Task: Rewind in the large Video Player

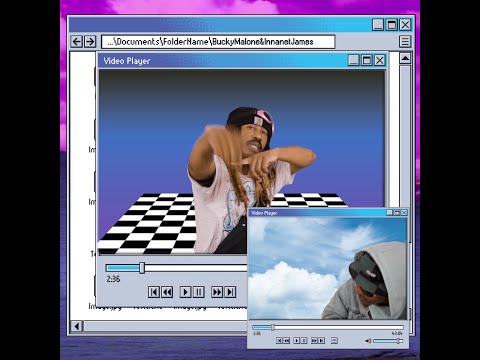Action: [x=167, y=292]
